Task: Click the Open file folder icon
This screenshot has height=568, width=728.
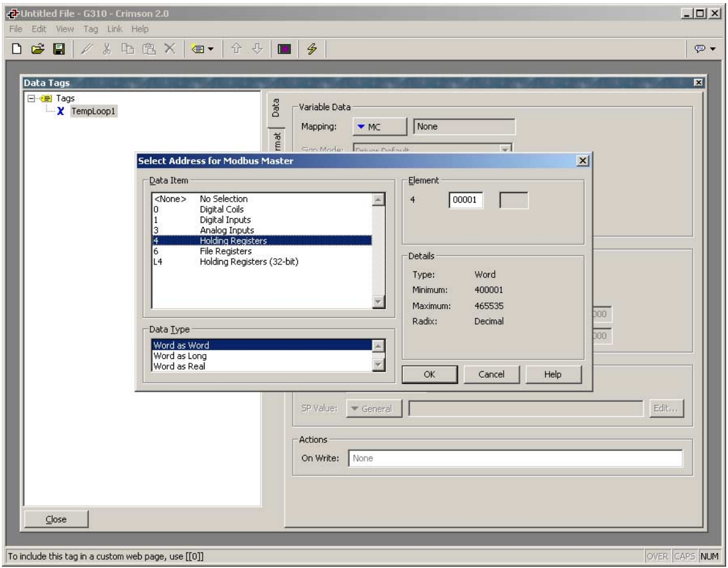Action: (x=37, y=49)
